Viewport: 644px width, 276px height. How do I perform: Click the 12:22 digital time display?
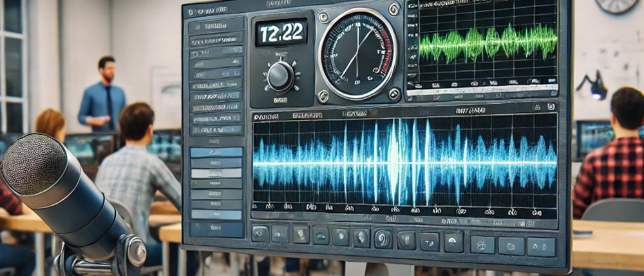pyautogui.click(x=281, y=33)
